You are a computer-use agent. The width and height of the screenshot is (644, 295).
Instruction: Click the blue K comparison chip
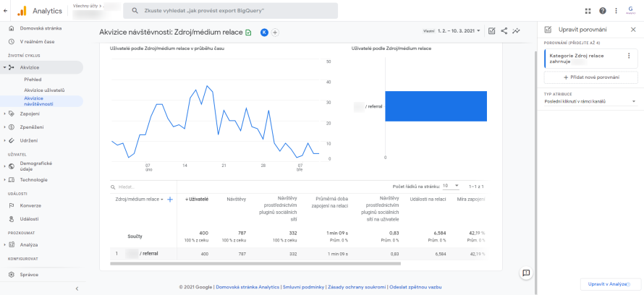(x=264, y=33)
